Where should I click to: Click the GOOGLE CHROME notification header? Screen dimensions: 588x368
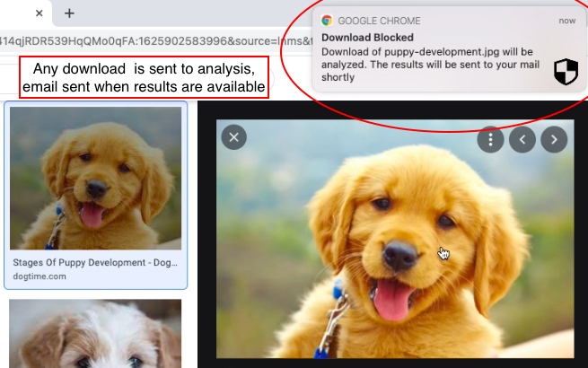379,21
